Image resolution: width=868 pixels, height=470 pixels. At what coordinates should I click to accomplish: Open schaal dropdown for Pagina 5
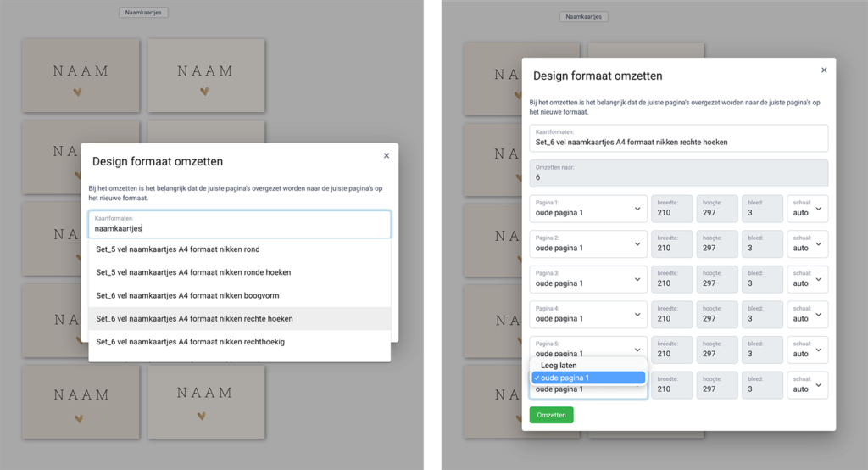click(x=808, y=350)
